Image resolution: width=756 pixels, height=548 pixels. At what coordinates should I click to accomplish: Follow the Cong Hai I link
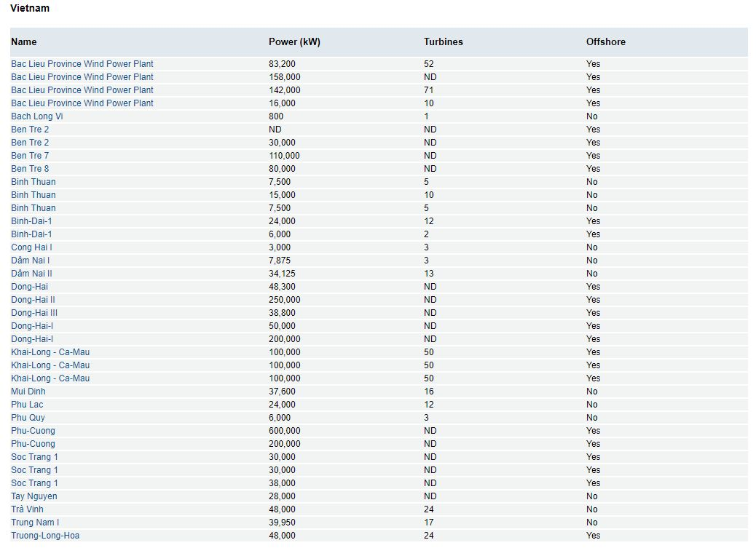click(x=31, y=247)
